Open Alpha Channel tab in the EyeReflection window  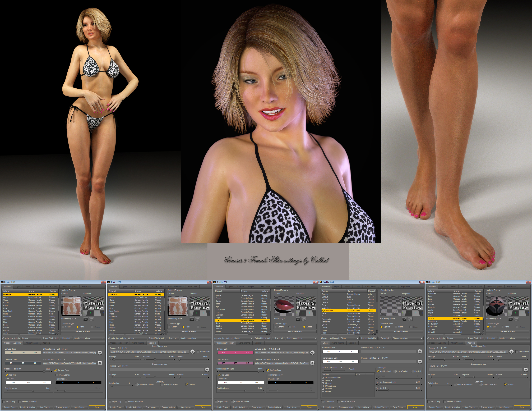[x=338, y=343]
